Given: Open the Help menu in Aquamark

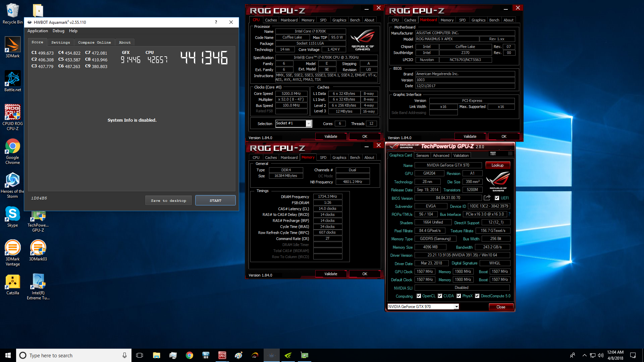Looking at the screenshot, I should (73, 31).
